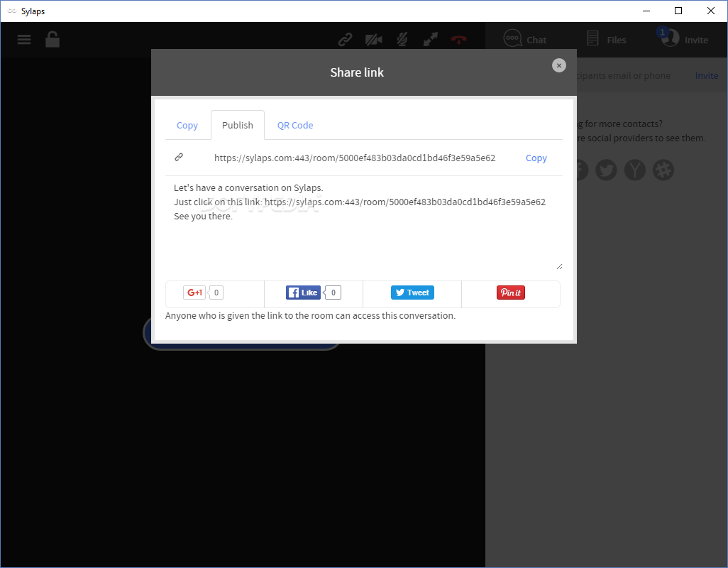Click the share link chain icon in toolbar
This screenshot has width=728, height=568.
tap(345, 40)
